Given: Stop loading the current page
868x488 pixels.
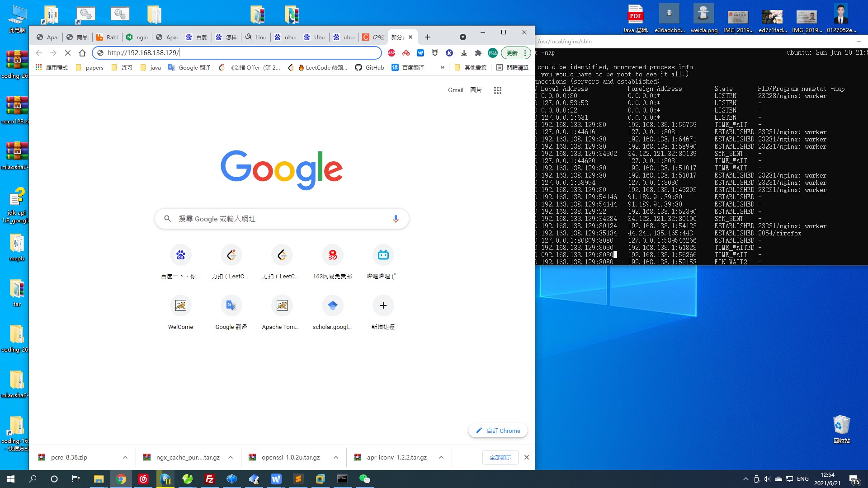Looking at the screenshot, I should 67,53.
